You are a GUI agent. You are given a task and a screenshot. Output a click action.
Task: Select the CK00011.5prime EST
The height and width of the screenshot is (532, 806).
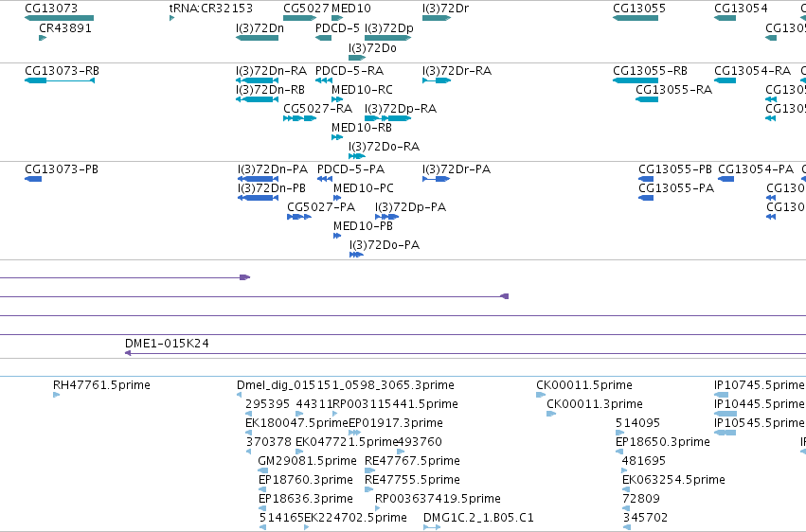pyautogui.click(x=541, y=396)
